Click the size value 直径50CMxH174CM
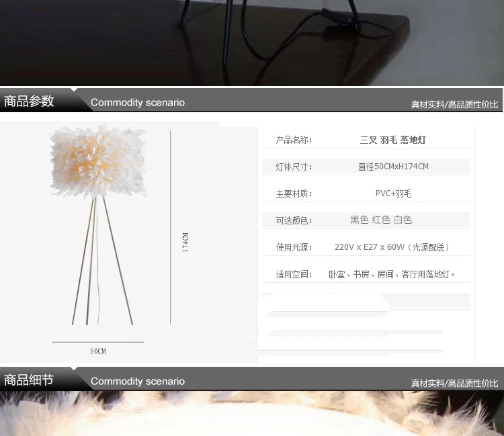504x436 pixels. pos(393,167)
